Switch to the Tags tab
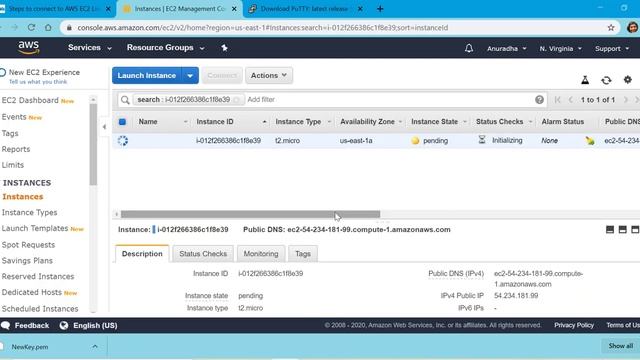 (x=303, y=253)
